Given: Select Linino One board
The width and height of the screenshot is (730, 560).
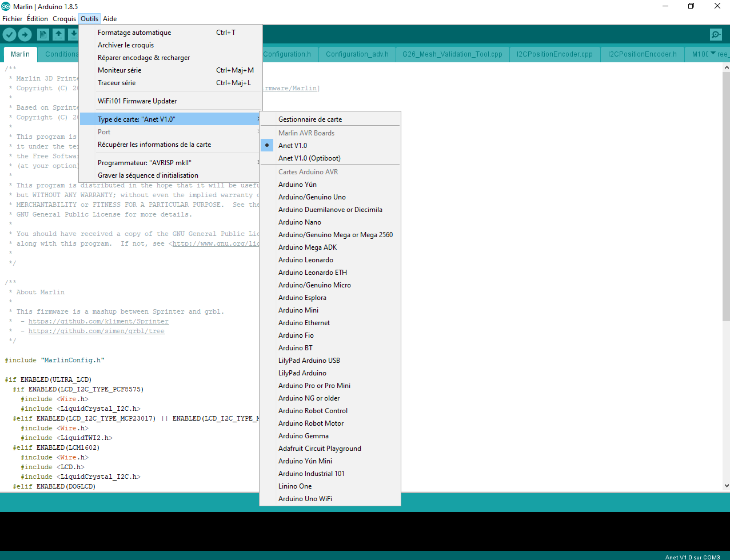Looking at the screenshot, I should click(330, 486).
